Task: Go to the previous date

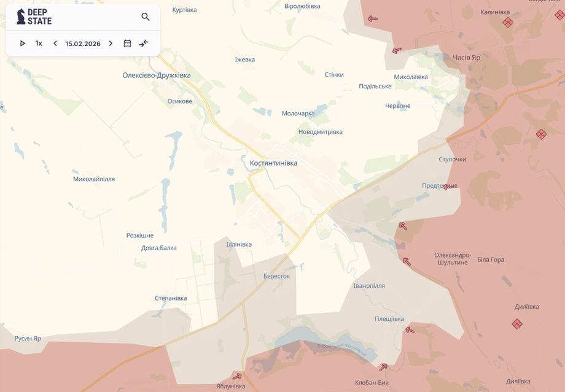Action: 55,44
